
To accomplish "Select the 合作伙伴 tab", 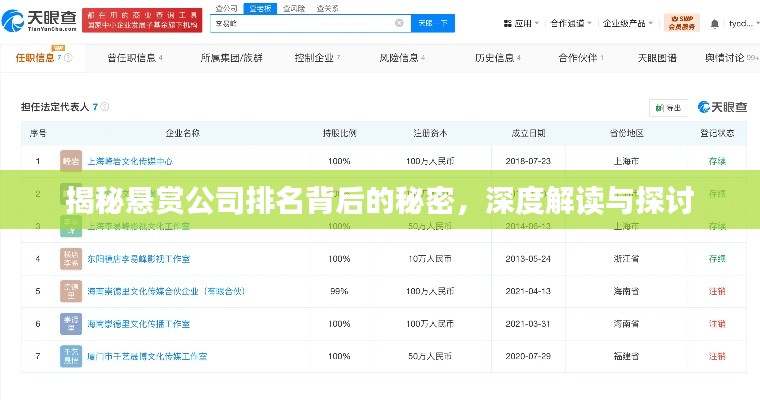I will click(581, 58).
